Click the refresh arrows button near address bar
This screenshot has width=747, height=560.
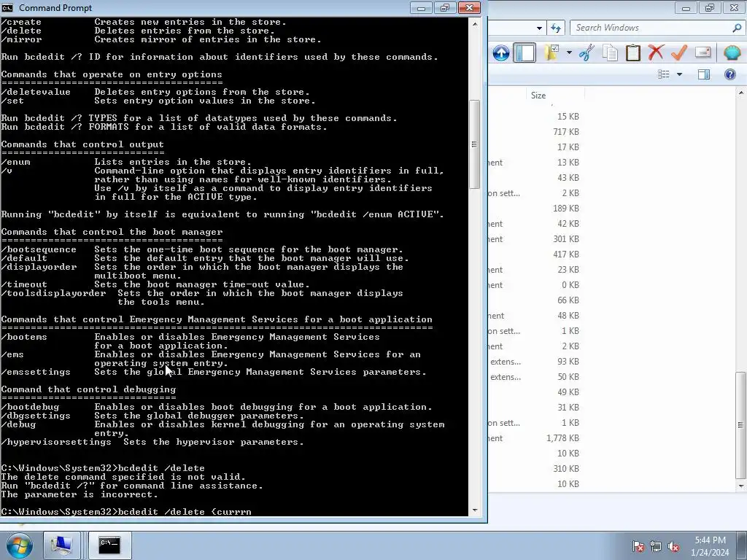[x=555, y=28]
